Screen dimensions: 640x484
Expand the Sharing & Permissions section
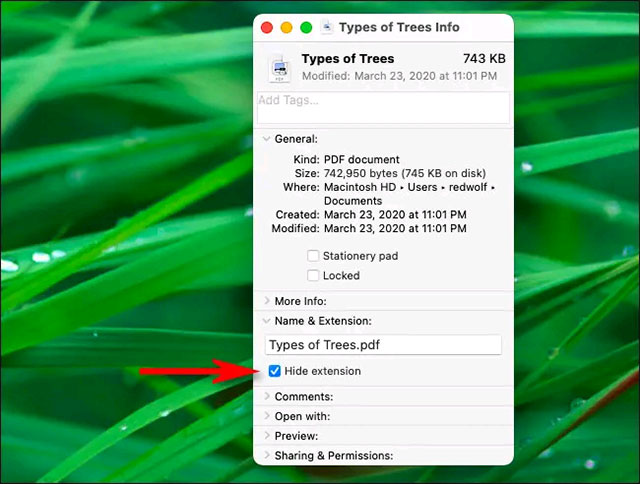(x=267, y=455)
